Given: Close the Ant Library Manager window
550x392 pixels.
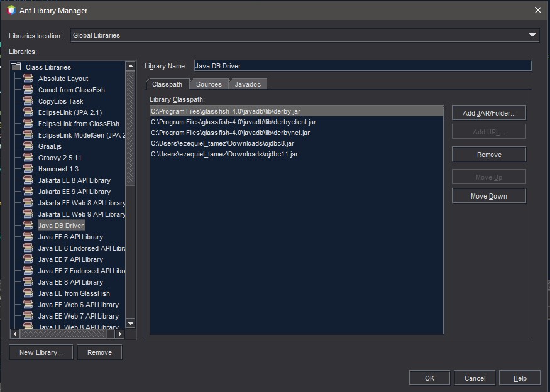Looking at the screenshot, I should tap(538, 10).
